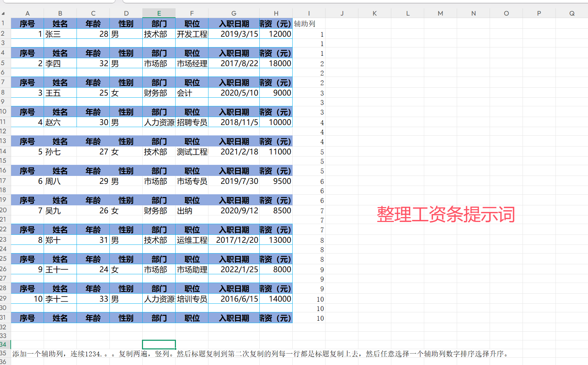Select highlighted column E header
Viewport: 588px width, 365px height.
coord(159,13)
